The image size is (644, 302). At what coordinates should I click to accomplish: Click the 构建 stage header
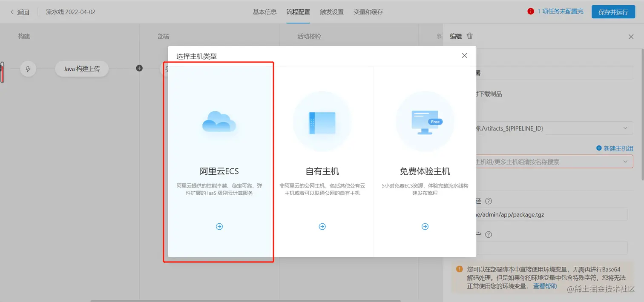coord(24,37)
